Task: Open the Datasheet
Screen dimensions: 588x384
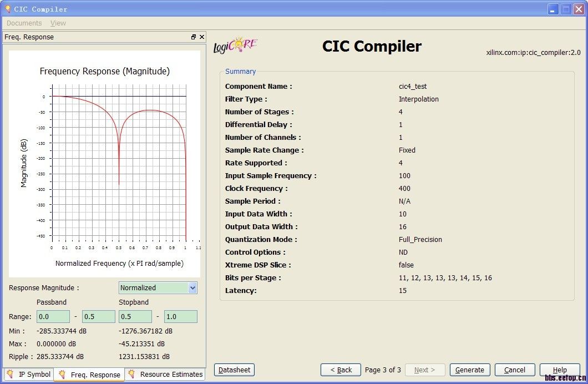Action: [235, 370]
